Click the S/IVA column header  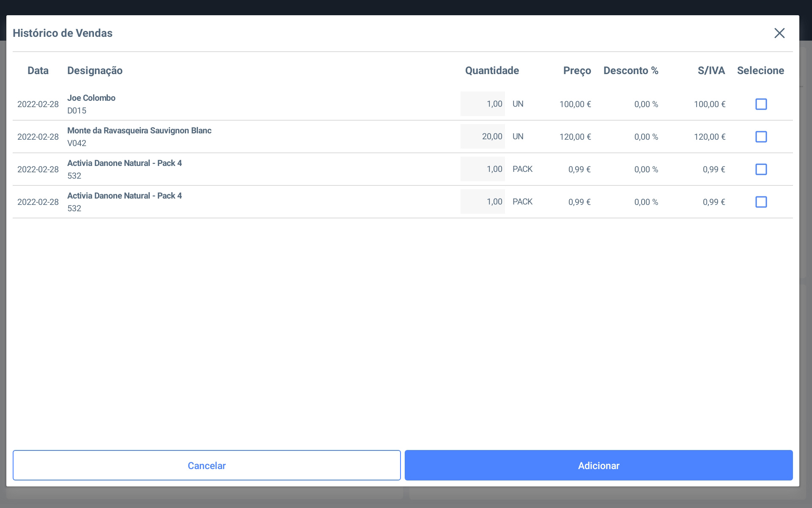(711, 71)
